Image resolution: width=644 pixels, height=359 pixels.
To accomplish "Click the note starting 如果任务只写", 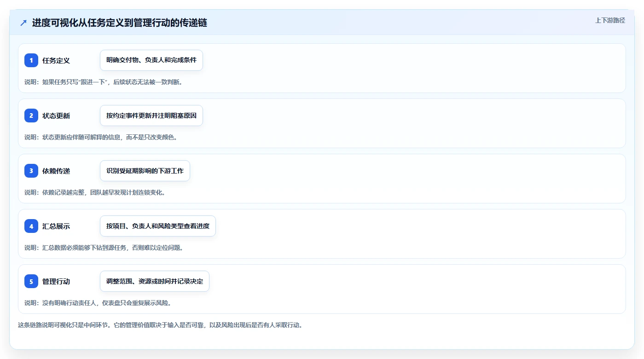I will point(104,82).
